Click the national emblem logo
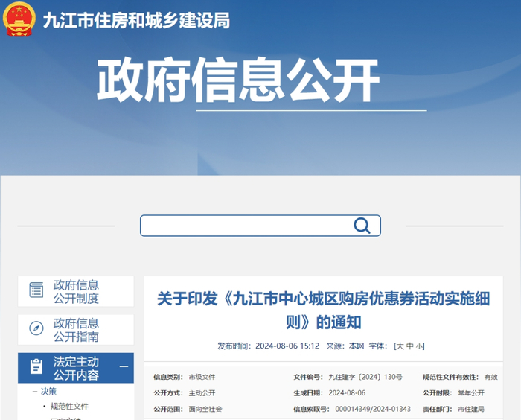Screen dimensions: 521x420 point(19,19)
